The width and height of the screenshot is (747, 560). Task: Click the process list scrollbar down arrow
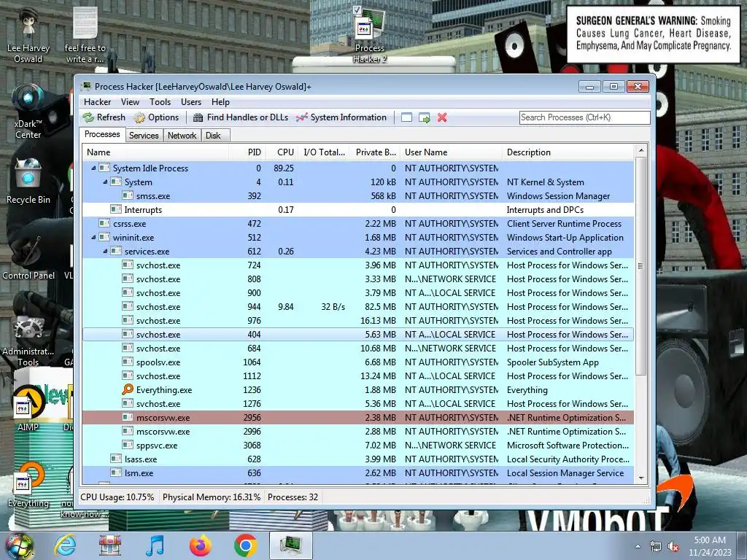click(641, 478)
